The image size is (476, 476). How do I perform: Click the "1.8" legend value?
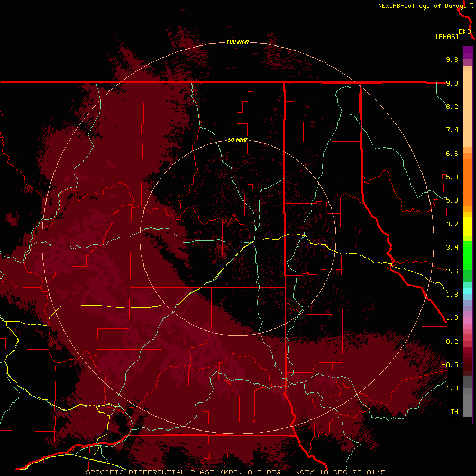pyautogui.click(x=452, y=295)
